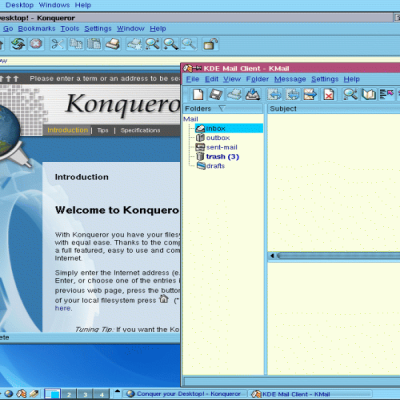Click the 'here' link in Konqueror introduction
The height and width of the screenshot is (400, 400).
click(x=63, y=308)
